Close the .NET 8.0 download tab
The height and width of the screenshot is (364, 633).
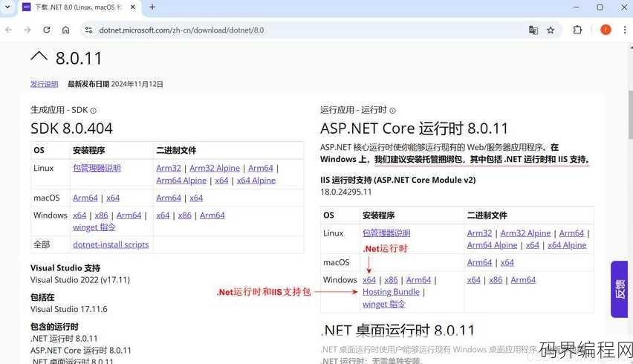point(133,7)
